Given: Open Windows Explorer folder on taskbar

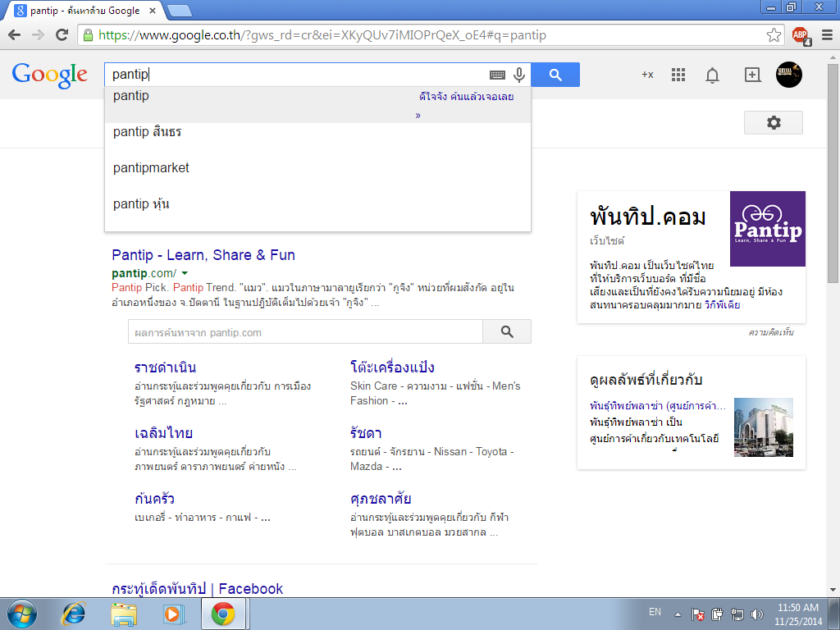Looking at the screenshot, I should click(124, 614).
